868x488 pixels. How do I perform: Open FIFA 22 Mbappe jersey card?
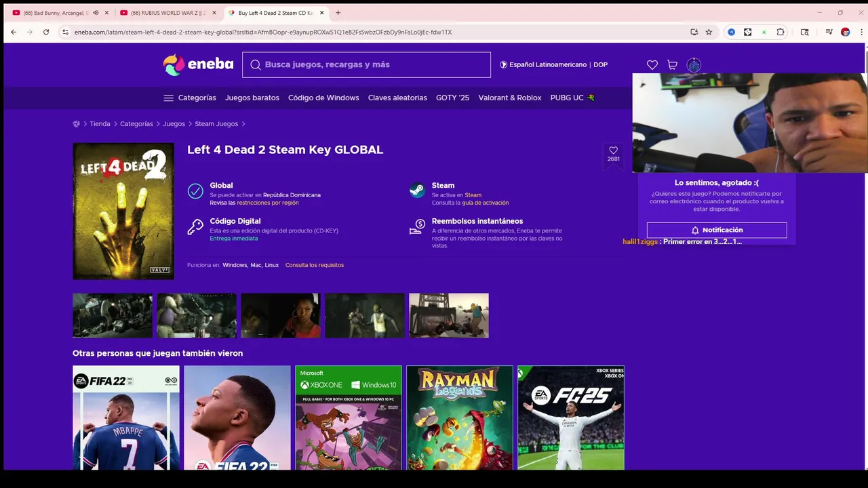[126, 418]
